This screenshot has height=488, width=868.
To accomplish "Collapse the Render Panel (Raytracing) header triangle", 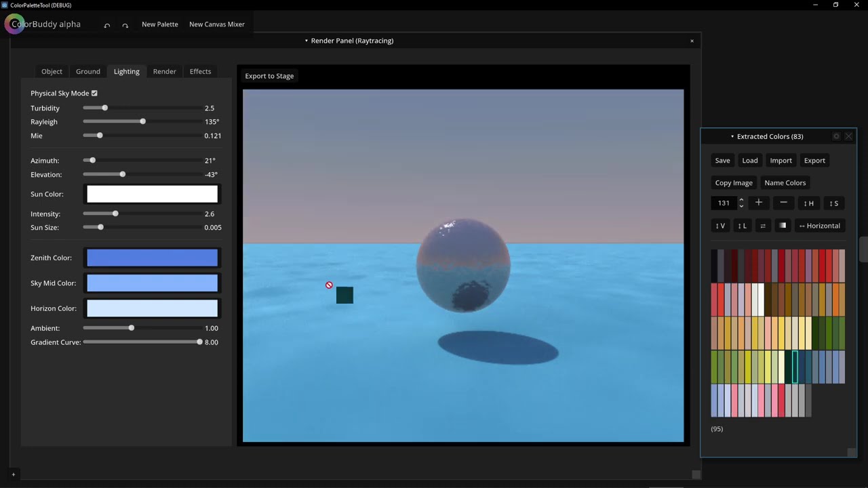I will tap(306, 41).
